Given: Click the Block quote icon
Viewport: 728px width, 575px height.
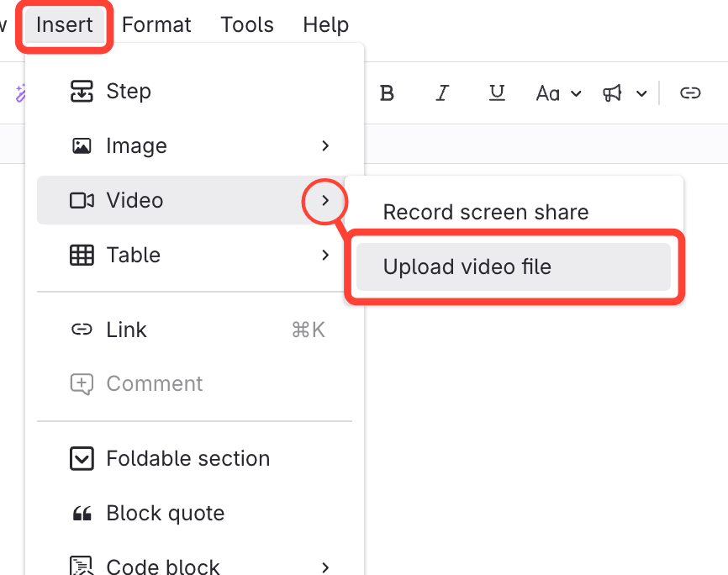Looking at the screenshot, I should pos(82,513).
